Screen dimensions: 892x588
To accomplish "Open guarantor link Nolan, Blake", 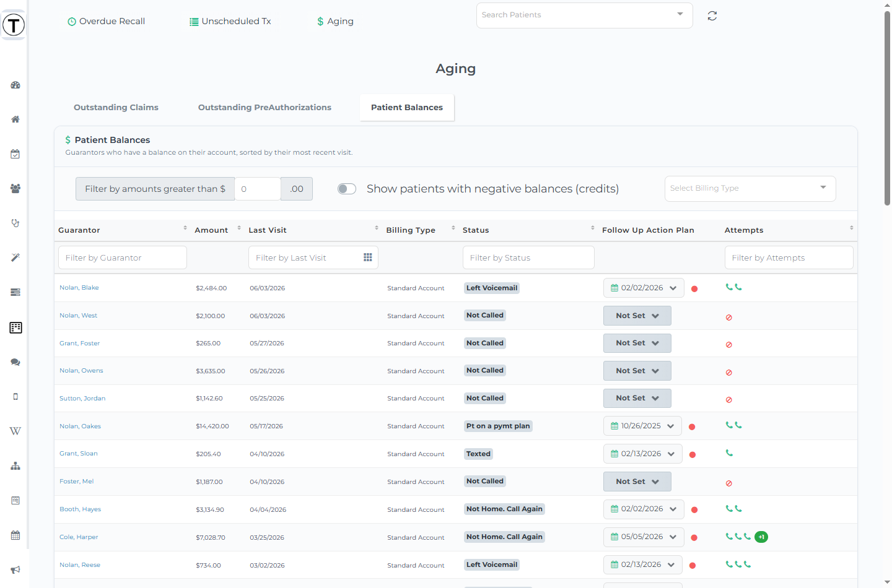I will point(79,288).
